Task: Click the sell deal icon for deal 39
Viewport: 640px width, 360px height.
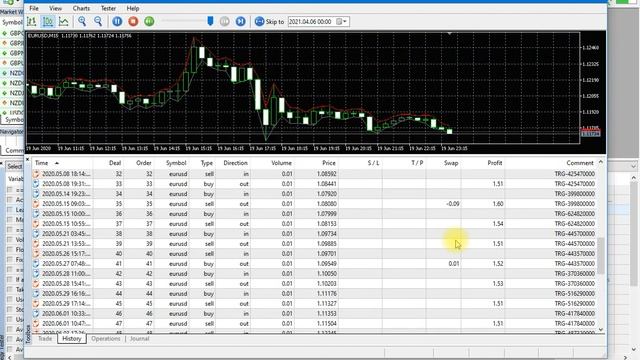Action: point(36,244)
